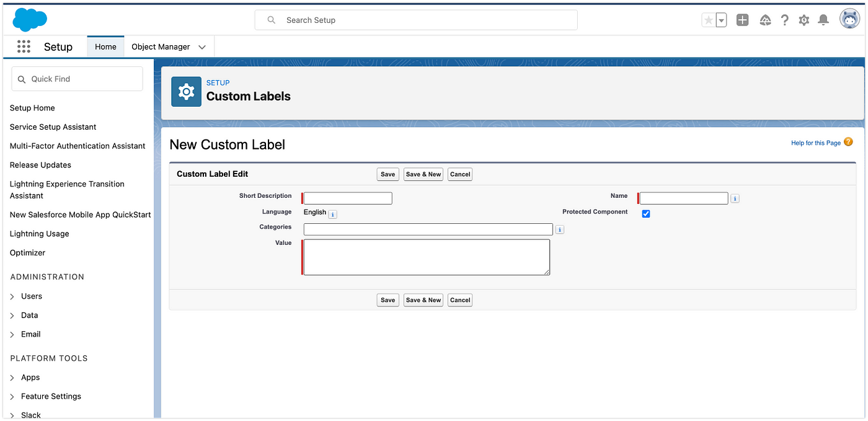Open Optimizer in sidebar
The image size is (868, 421).
[27, 253]
